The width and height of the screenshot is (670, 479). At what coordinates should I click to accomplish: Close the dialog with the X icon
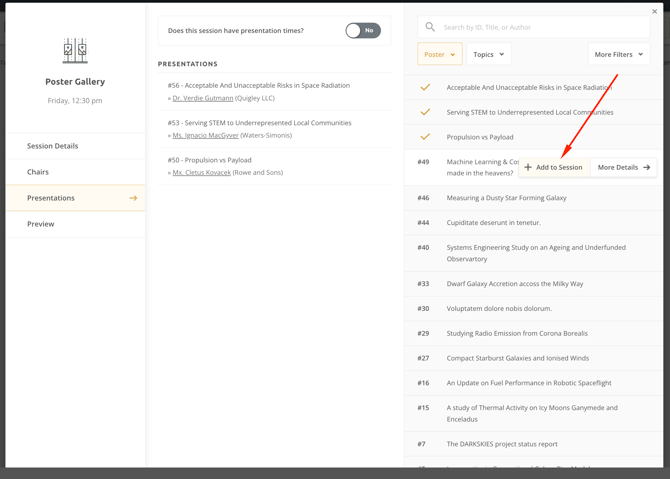(x=655, y=12)
